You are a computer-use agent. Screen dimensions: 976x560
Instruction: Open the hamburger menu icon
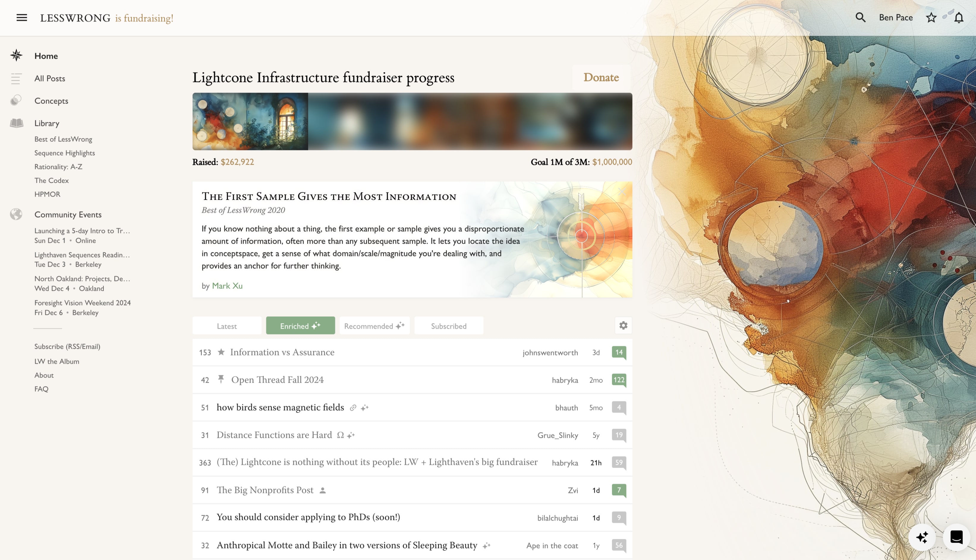click(22, 18)
